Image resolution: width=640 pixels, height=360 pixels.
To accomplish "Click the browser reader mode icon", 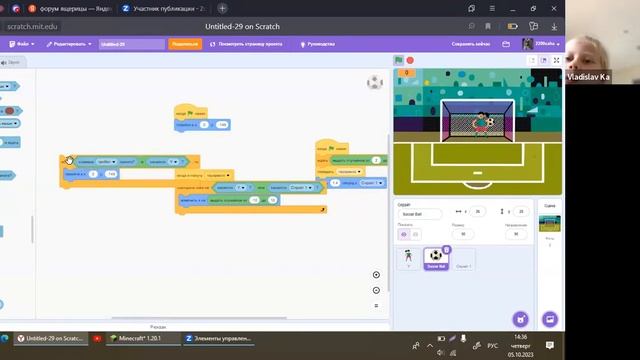I will pos(471,27).
